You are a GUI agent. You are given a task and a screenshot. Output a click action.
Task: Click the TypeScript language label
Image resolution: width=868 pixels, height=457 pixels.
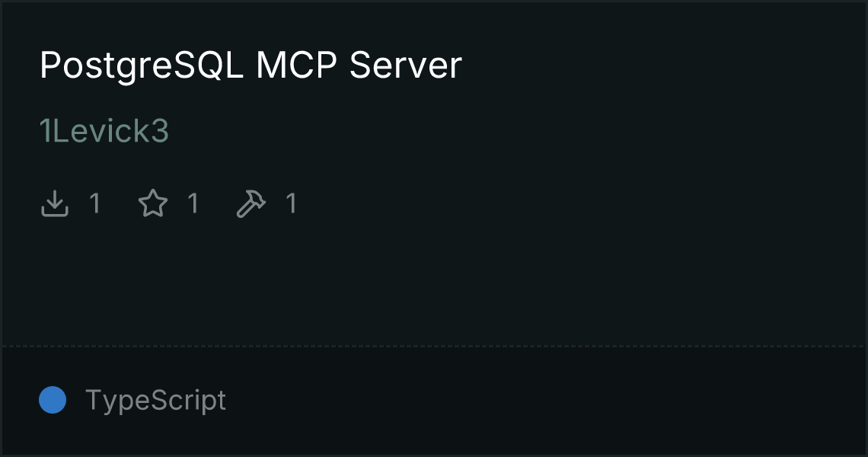pyautogui.click(x=155, y=400)
